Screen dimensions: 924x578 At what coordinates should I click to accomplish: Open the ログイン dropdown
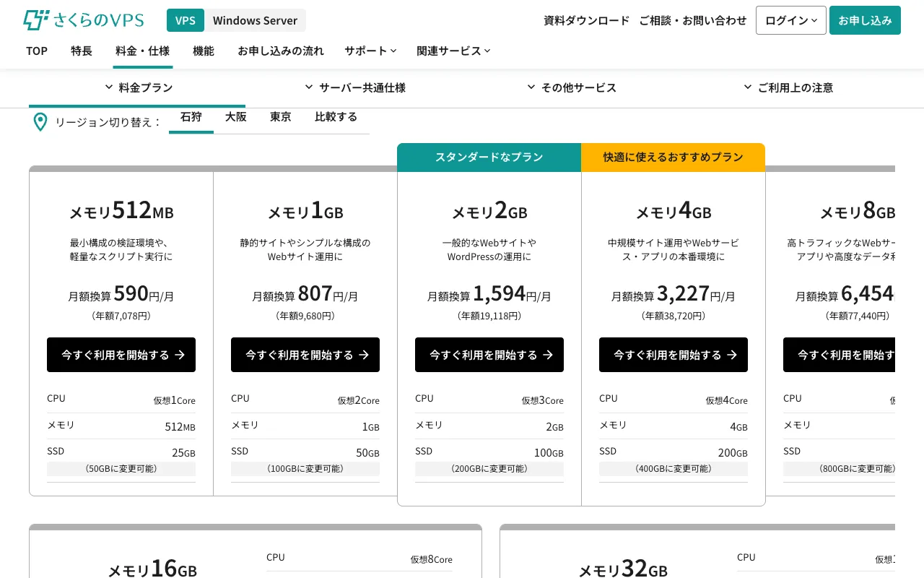791,20
